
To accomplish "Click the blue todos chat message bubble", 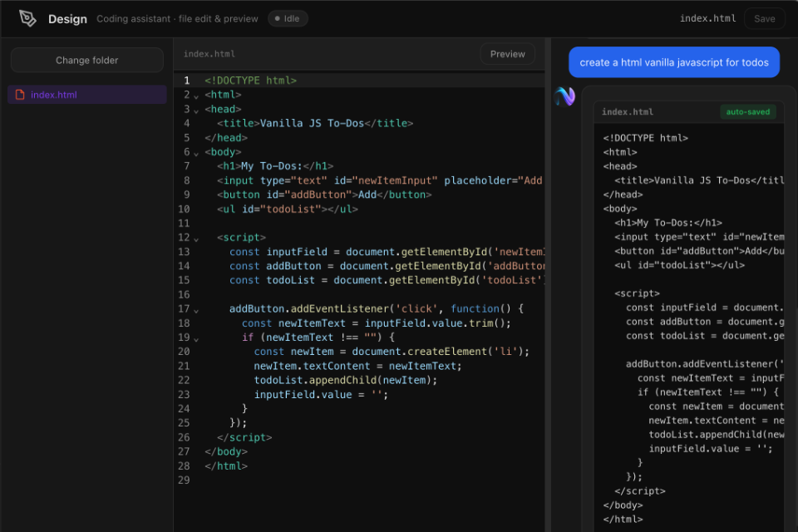I will click(x=674, y=62).
